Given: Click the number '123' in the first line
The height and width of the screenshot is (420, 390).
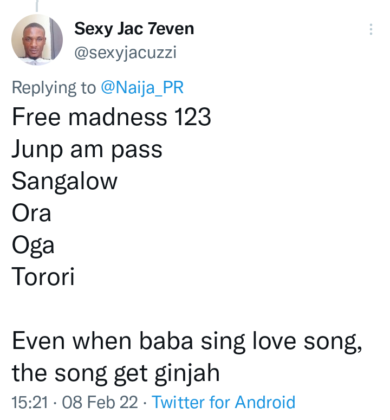Looking at the screenshot, I should tap(193, 117).
